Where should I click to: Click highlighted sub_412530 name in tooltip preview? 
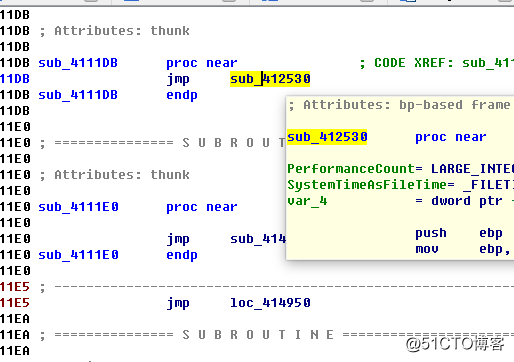coord(327,137)
